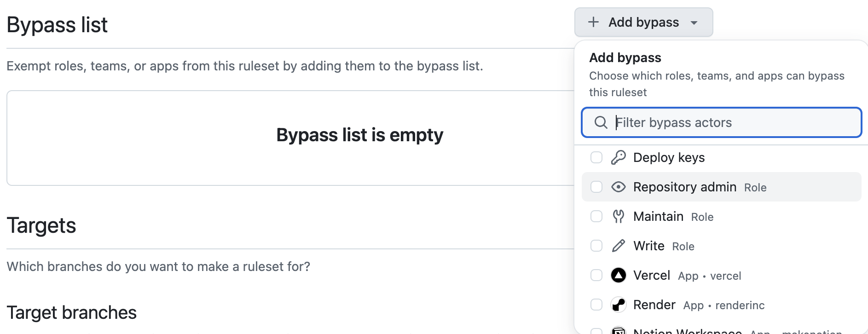The width and height of the screenshot is (868, 334).
Task: Collapse the Add bypass dropdown arrow
Action: (x=694, y=23)
